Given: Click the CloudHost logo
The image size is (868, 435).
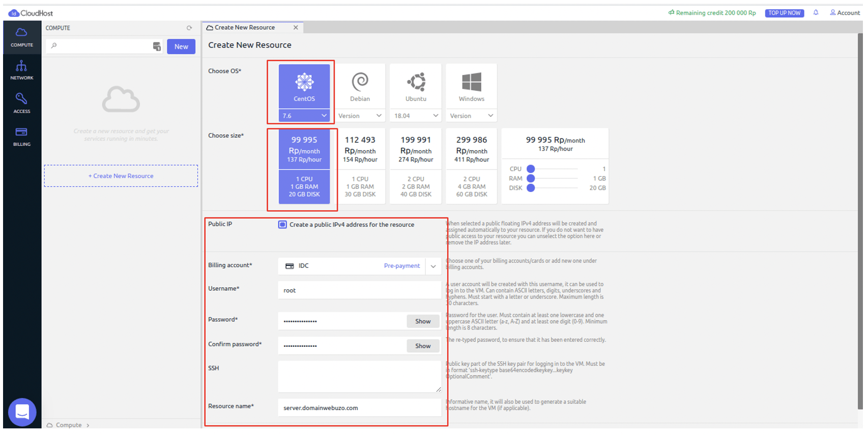Looking at the screenshot, I should click(31, 13).
